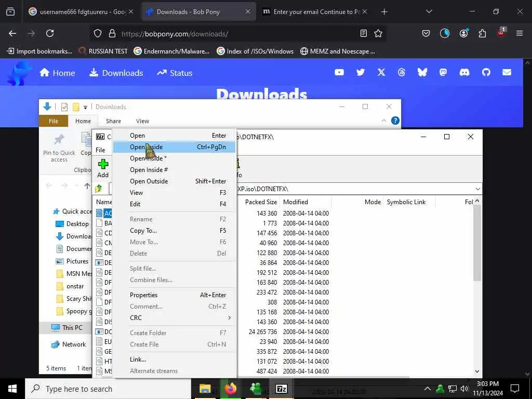Click the 7-Zip up-folder icon
Screen dimensions: 532x399
pos(99,188)
